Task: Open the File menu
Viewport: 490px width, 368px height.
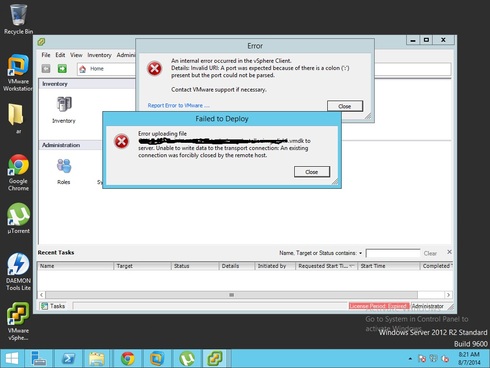Action: 46,55
